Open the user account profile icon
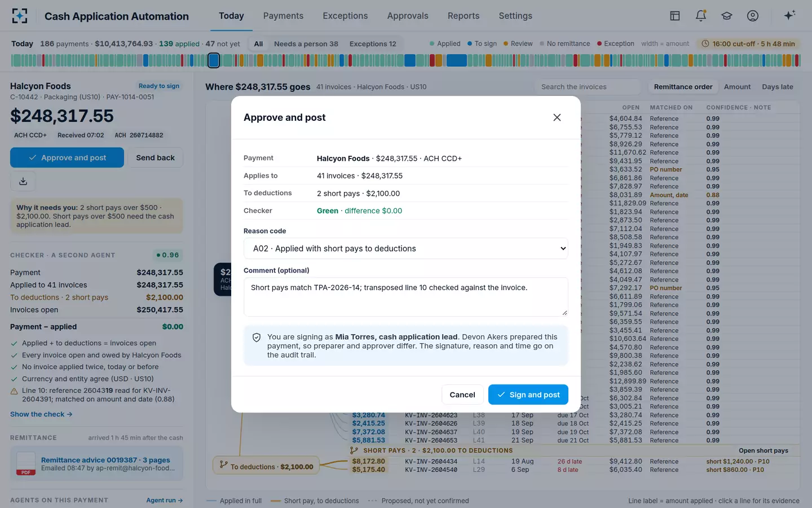This screenshot has width=812, height=508. 753,16
